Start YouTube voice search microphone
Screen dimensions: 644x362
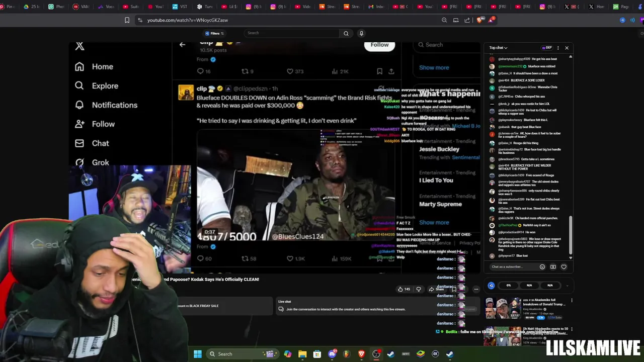click(x=361, y=33)
